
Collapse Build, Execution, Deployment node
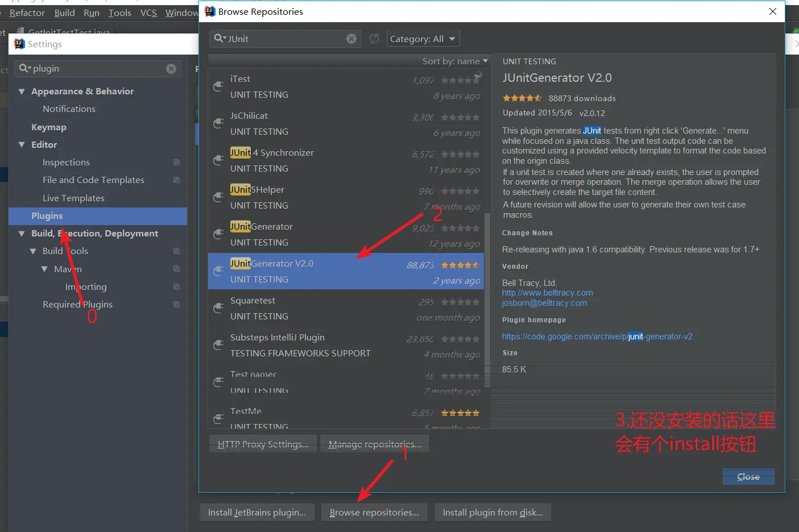click(x=22, y=234)
